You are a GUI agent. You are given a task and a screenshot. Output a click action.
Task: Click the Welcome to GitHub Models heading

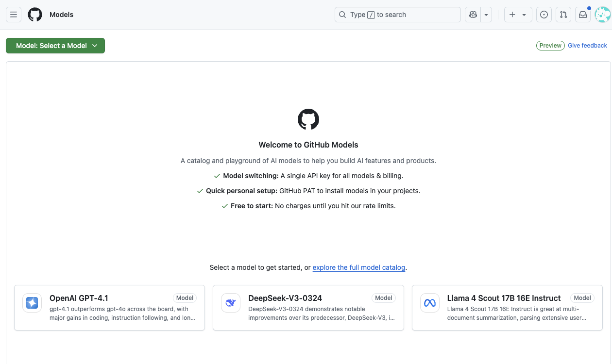click(308, 145)
